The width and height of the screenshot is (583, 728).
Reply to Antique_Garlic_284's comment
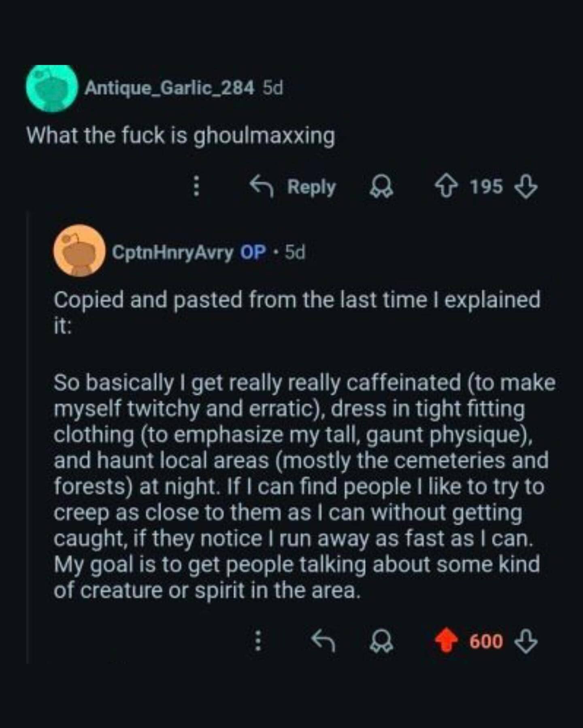click(x=293, y=186)
